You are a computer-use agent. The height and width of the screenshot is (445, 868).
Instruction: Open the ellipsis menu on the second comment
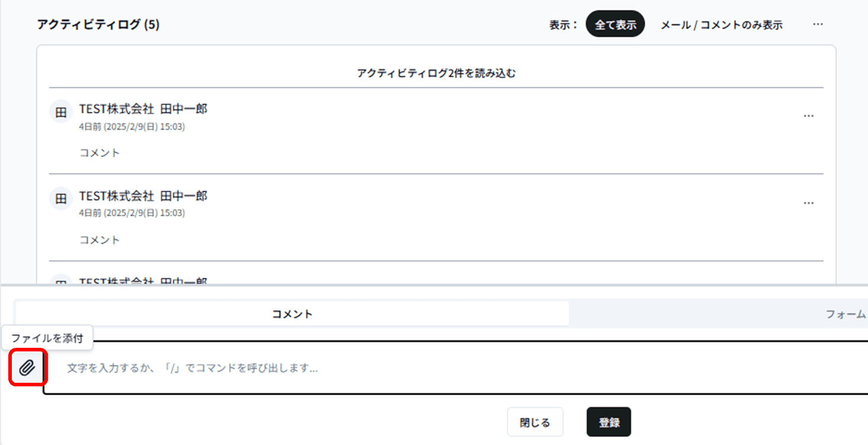pyautogui.click(x=809, y=203)
